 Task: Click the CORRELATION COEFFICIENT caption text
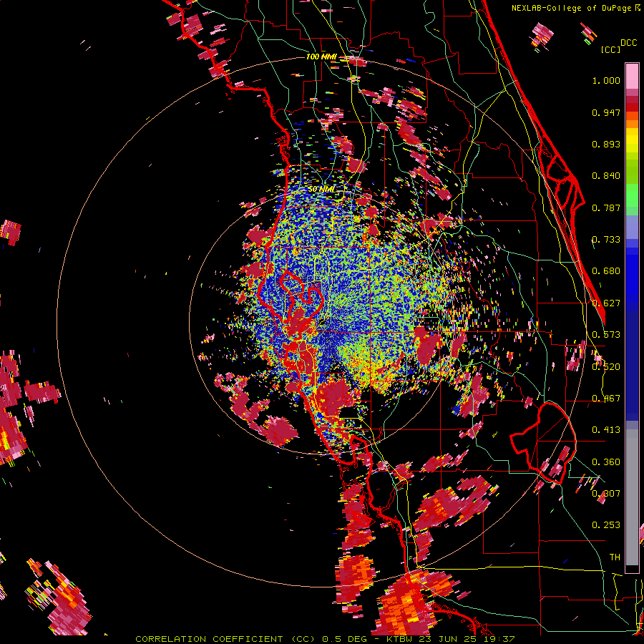pyautogui.click(x=209, y=639)
